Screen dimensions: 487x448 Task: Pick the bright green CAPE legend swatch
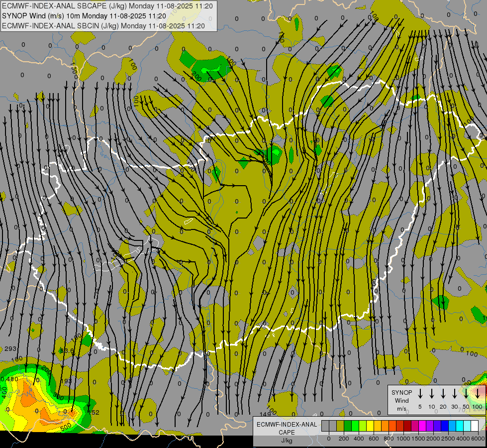pyautogui.click(x=355, y=426)
